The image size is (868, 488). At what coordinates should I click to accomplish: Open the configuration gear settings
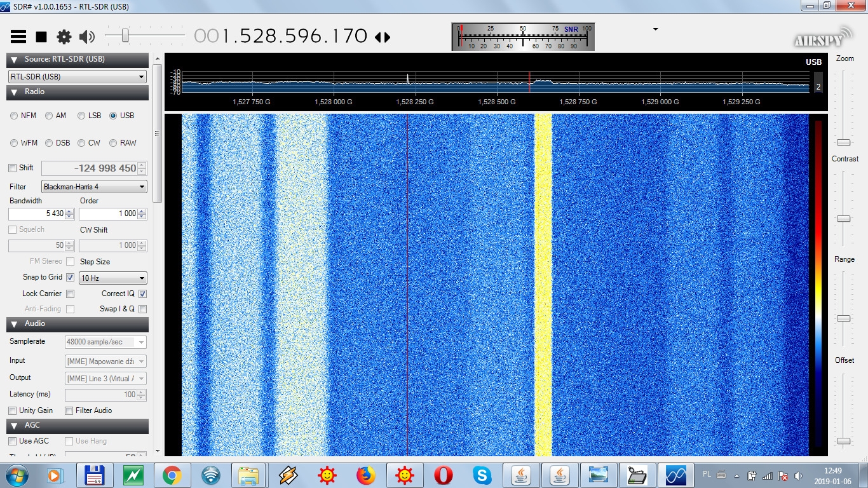click(x=64, y=37)
